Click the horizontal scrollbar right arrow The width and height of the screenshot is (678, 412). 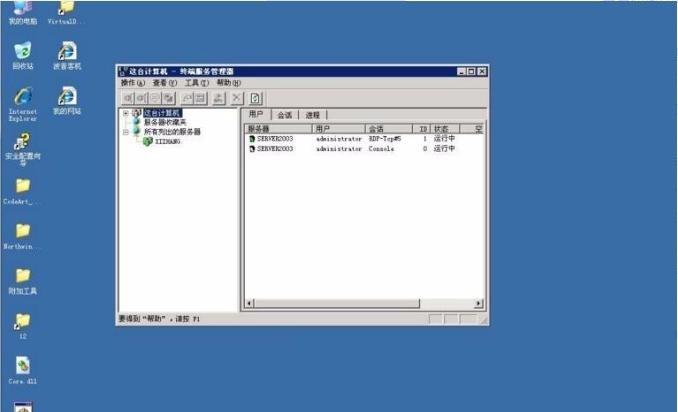pos(478,303)
